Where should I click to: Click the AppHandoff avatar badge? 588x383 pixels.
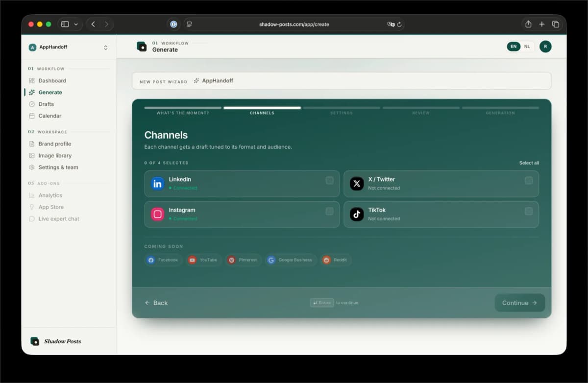tap(32, 47)
